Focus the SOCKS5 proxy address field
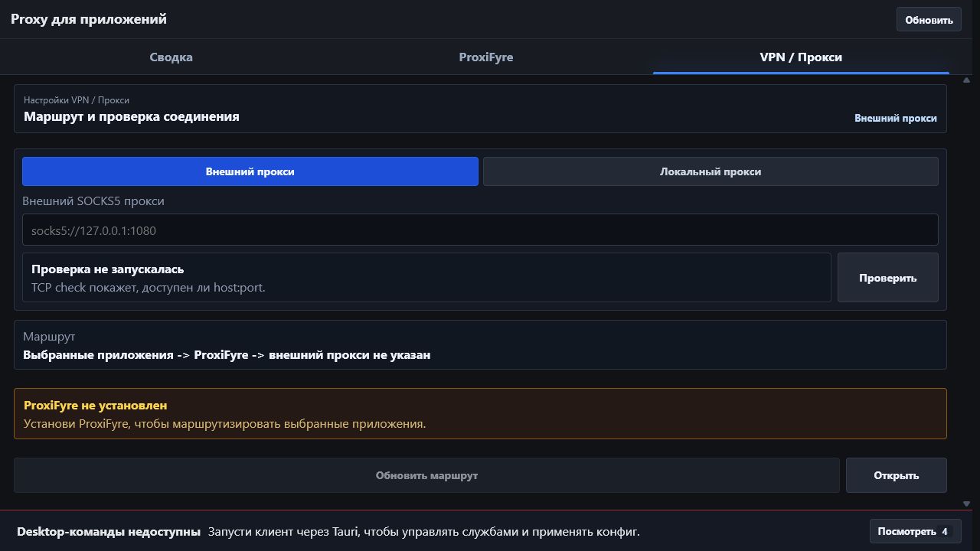 [480, 230]
